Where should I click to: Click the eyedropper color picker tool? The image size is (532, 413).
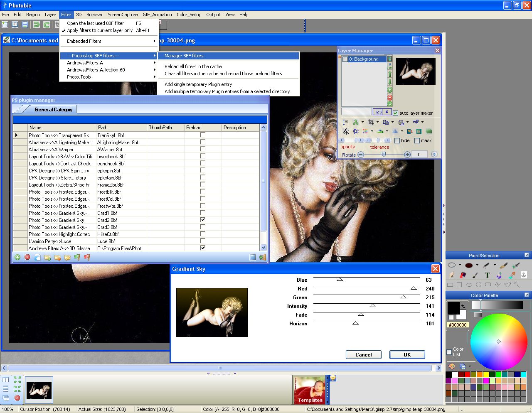512,275
